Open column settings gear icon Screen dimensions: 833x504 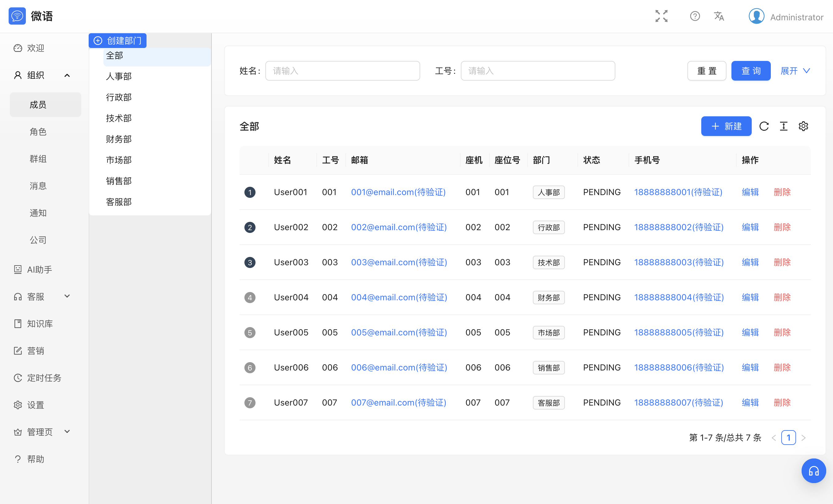click(803, 126)
